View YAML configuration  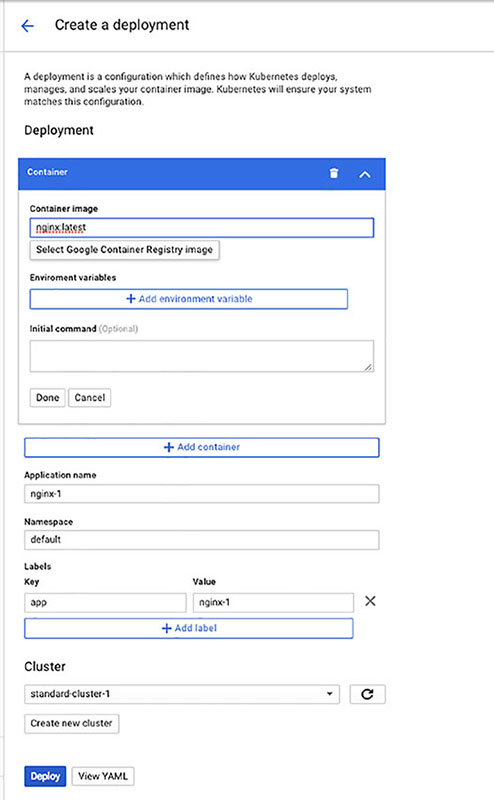pos(103,777)
